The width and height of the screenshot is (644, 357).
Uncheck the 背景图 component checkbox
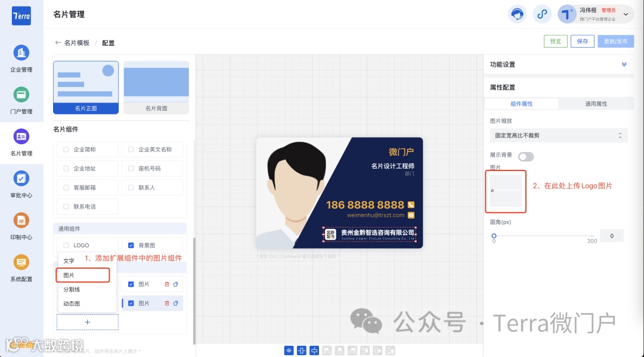tap(131, 246)
